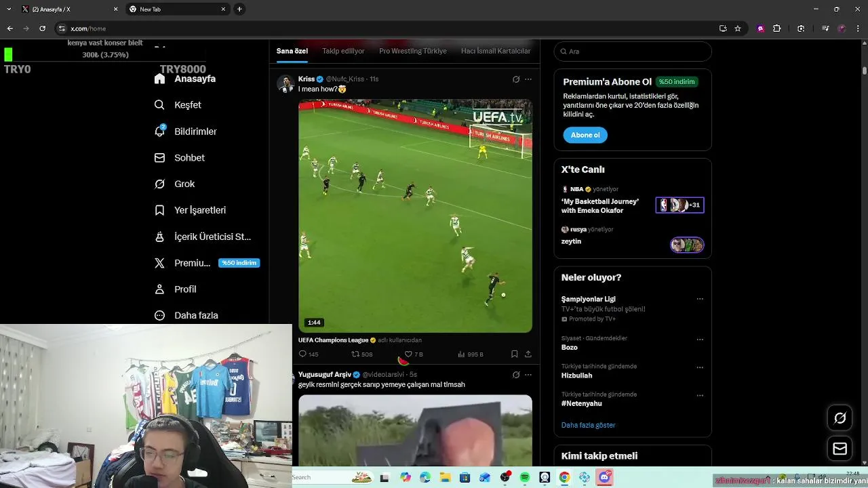The height and width of the screenshot is (488, 868).
Task: Open the Hizbullah trending topic
Action: [x=576, y=375]
